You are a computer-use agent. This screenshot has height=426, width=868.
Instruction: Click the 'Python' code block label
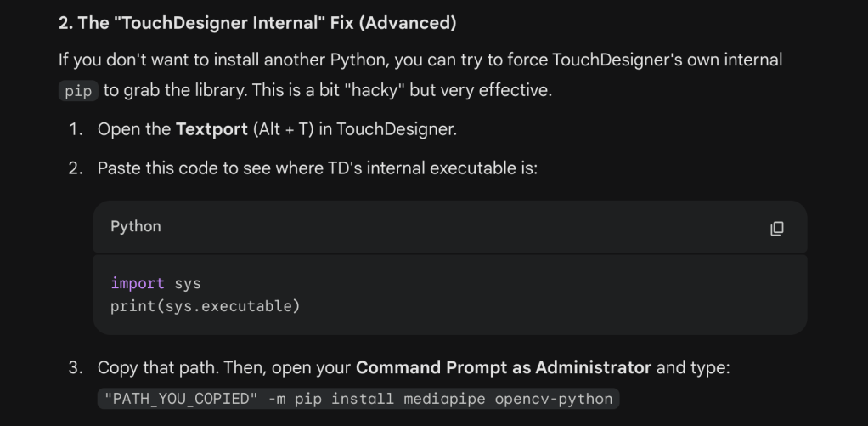coord(136,227)
